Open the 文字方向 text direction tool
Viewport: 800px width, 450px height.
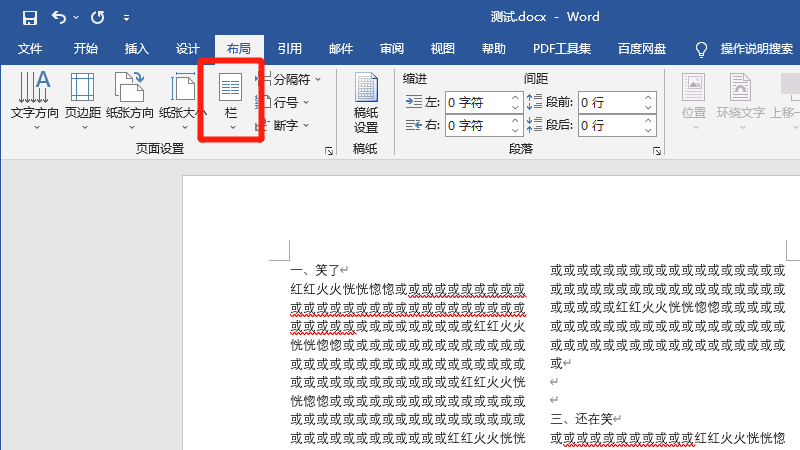click(x=35, y=100)
